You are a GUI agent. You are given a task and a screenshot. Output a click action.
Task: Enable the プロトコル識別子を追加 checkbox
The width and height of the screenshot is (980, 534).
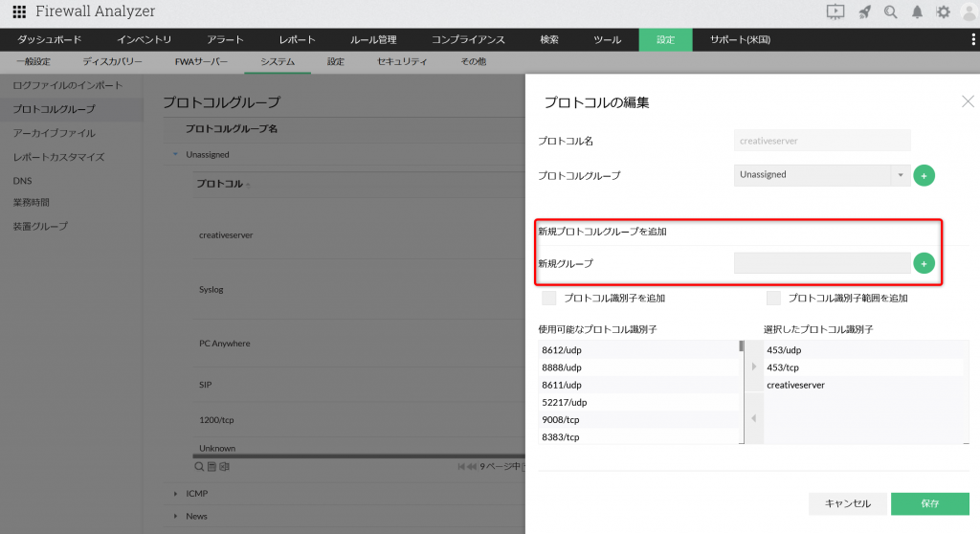(x=549, y=298)
